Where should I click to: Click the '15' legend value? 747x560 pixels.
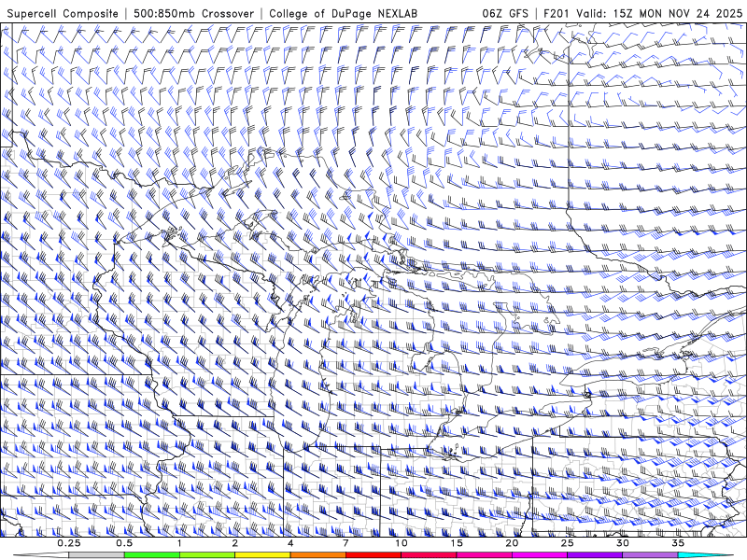point(457,543)
